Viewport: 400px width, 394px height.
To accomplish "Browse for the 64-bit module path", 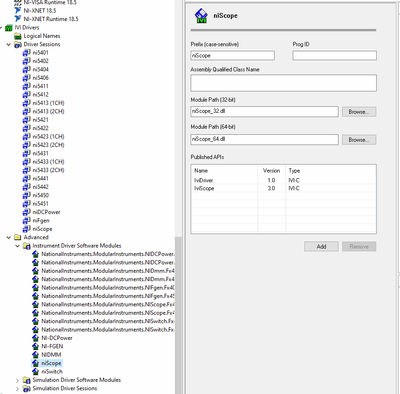I will (359, 140).
